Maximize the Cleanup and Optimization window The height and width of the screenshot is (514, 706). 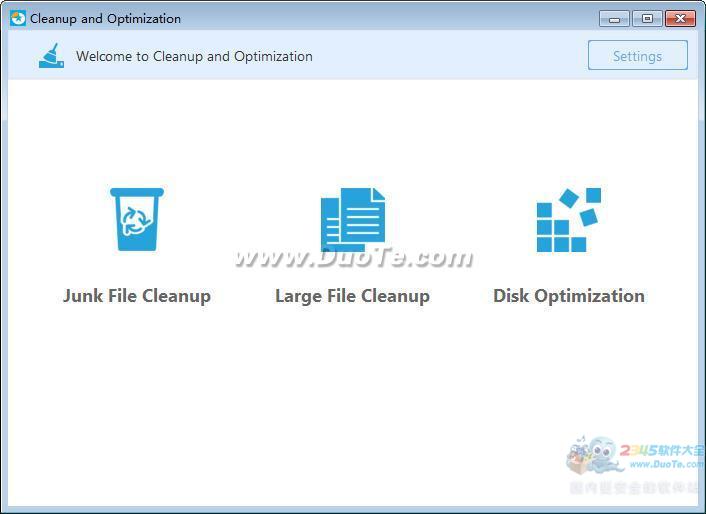click(x=647, y=19)
